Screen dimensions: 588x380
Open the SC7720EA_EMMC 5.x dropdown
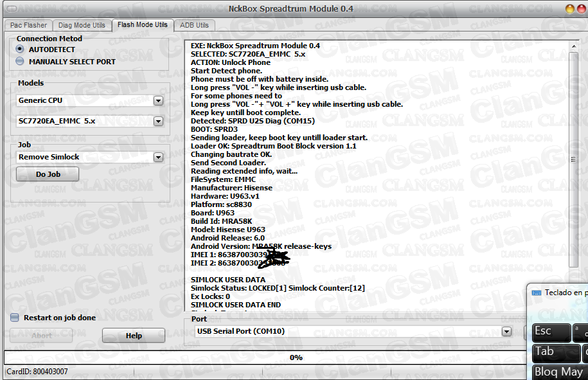pyautogui.click(x=159, y=121)
